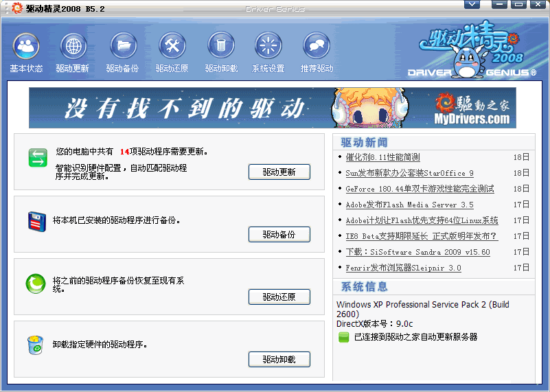Screen dimensions: 550x392
Task: Open the GeForce 180.44 news link
Action: (420, 189)
